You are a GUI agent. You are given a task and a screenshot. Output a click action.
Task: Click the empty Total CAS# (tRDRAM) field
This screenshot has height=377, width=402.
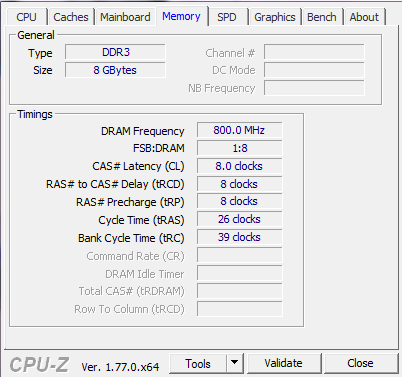(x=239, y=291)
